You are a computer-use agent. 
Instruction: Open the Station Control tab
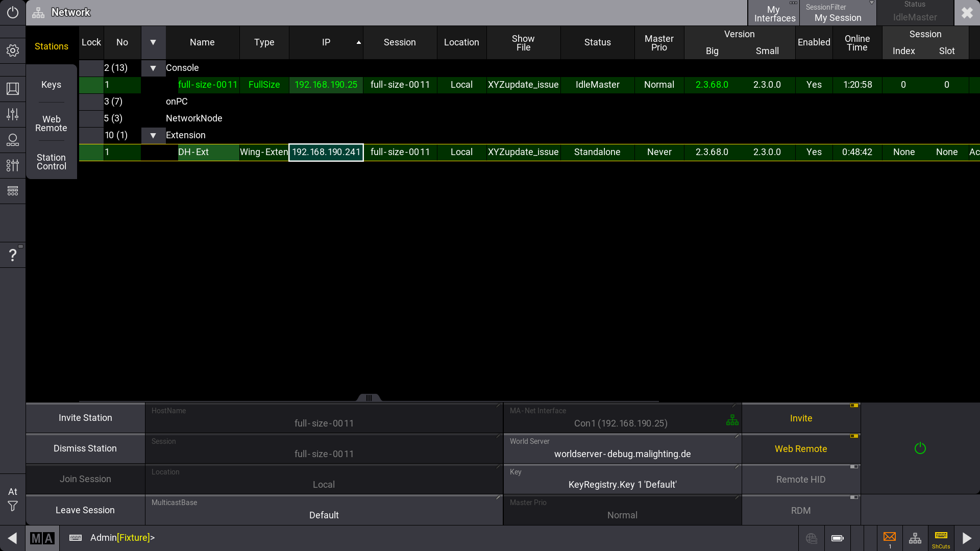point(51,162)
